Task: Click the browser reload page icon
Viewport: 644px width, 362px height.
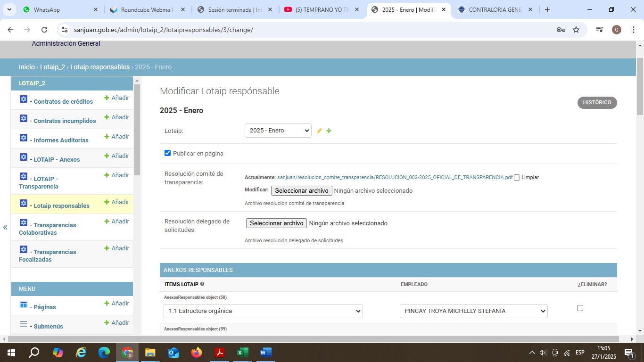Action: pyautogui.click(x=44, y=30)
